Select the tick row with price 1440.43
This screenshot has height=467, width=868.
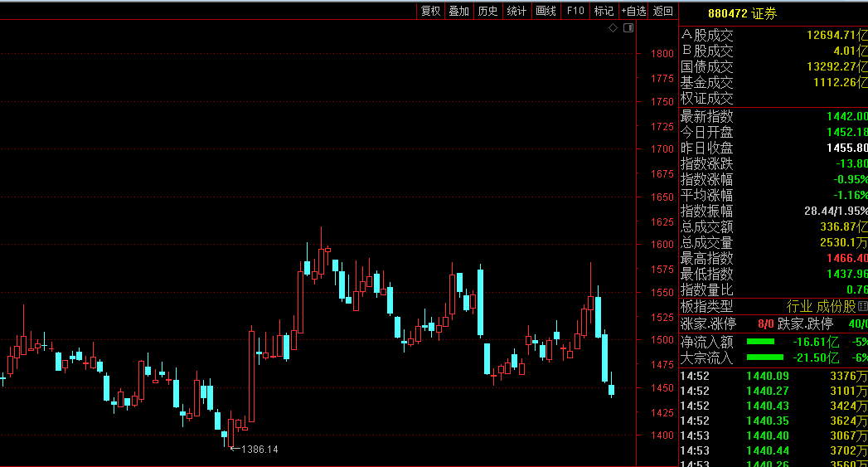[x=773, y=406]
